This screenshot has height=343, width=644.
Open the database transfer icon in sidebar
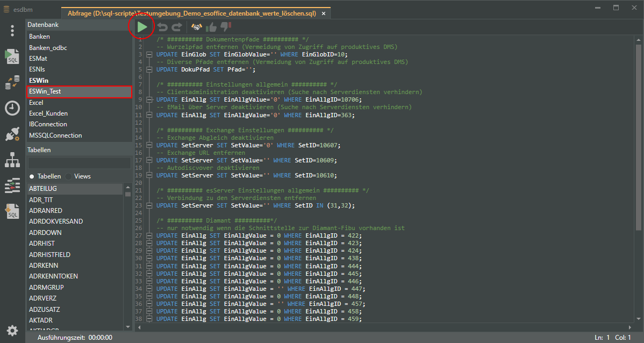coord(12,82)
